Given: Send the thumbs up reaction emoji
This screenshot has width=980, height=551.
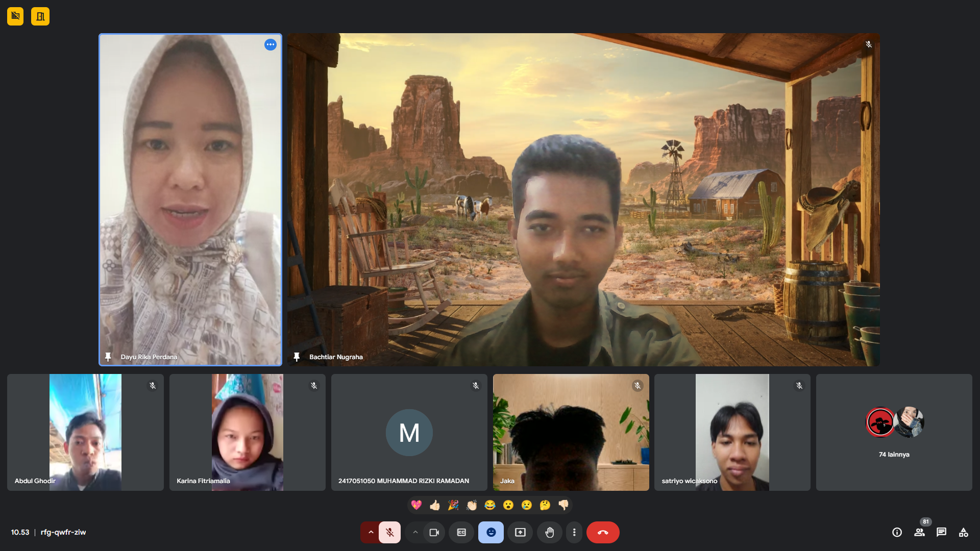Looking at the screenshot, I should pyautogui.click(x=435, y=505).
